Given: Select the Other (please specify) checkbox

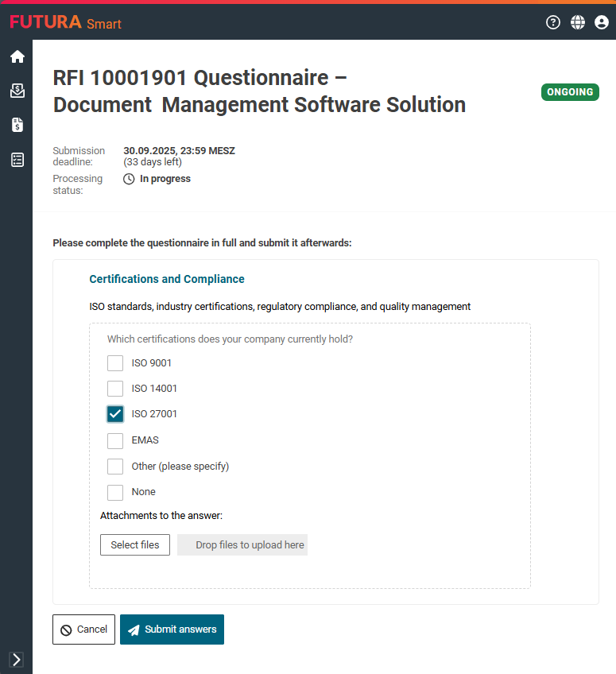Looking at the screenshot, I should [x=115, y=467].
